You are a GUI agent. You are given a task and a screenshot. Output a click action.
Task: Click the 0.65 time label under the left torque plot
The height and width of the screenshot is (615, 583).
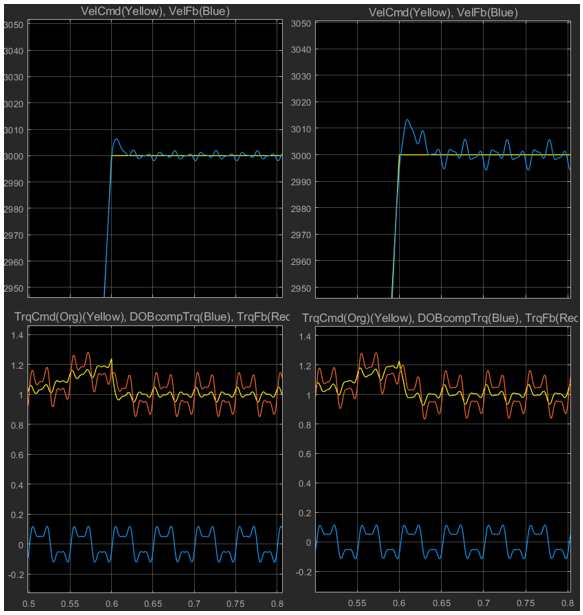[153, 604]
